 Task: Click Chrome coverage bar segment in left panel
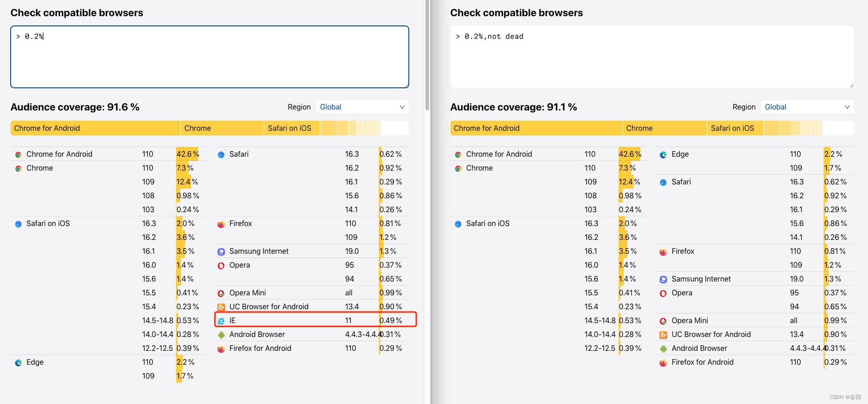pyautogui.click(x=222, y=128)
